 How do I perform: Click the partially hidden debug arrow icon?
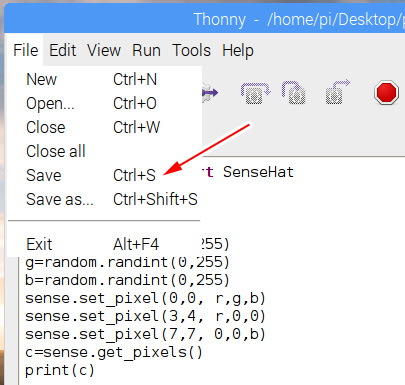pos(210,92)
